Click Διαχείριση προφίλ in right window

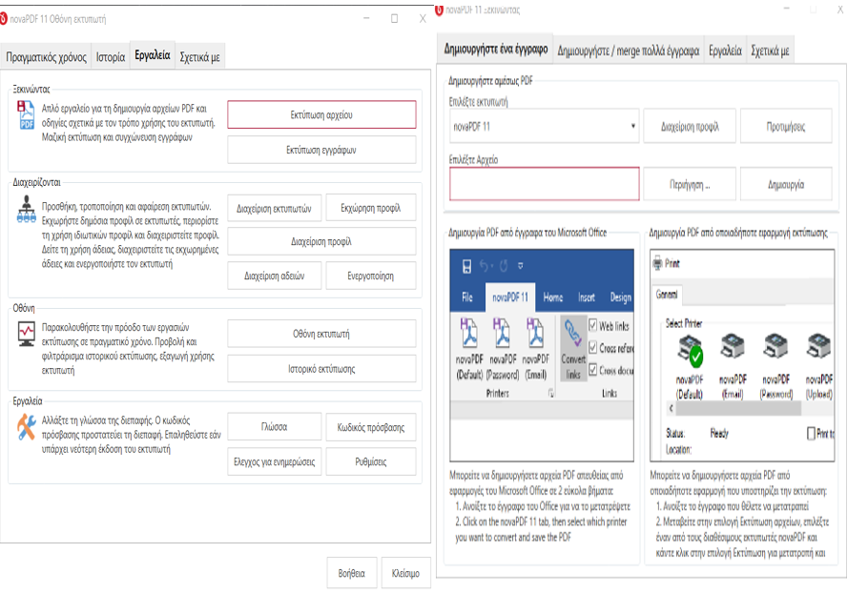point(690,127)
